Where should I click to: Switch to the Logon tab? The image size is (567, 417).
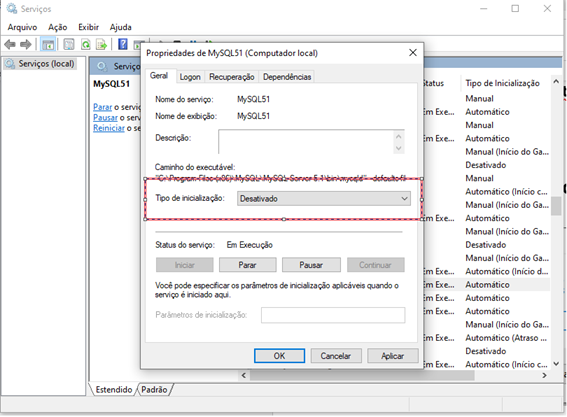190,77
